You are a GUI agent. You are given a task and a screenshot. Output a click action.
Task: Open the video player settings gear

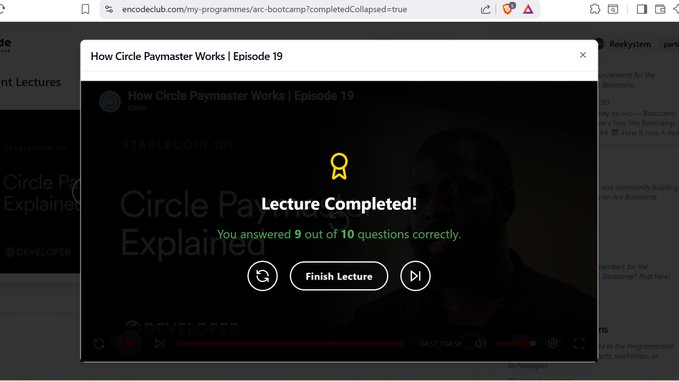click(553, 343)
